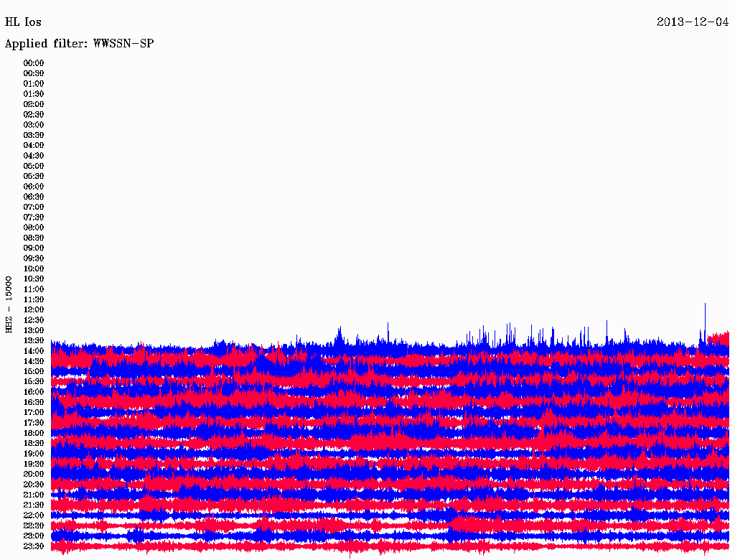Select the 16:00 time label
The width and height of the screenshot is (735, 560).
(x=34, y=392)
